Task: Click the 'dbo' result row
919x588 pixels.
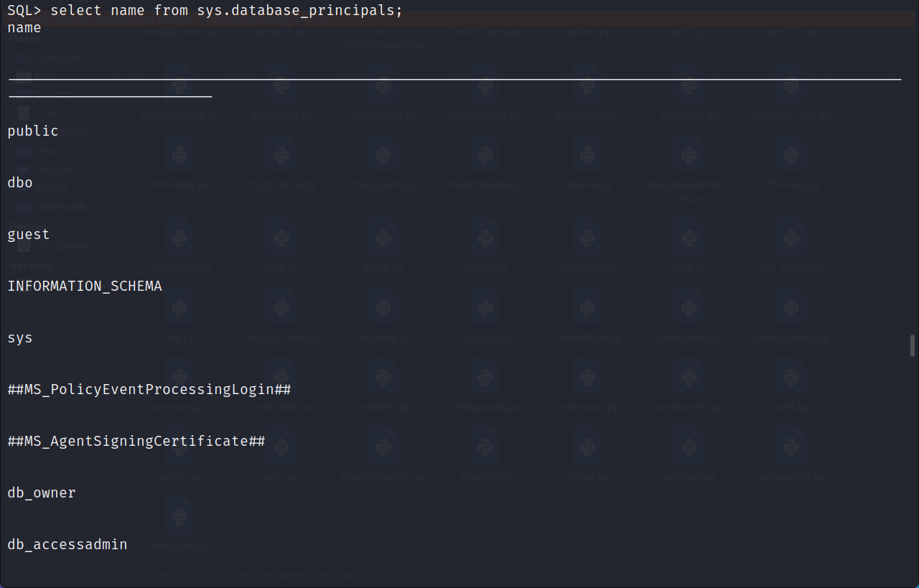Action: [20, 183]
